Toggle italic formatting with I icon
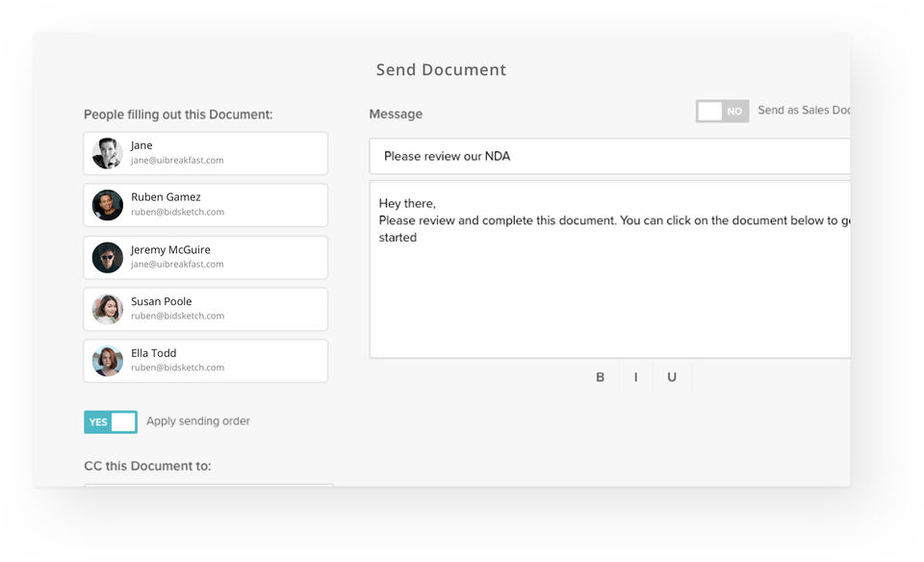The width and height of the screenshot is (924, 562). coord(635,377)
